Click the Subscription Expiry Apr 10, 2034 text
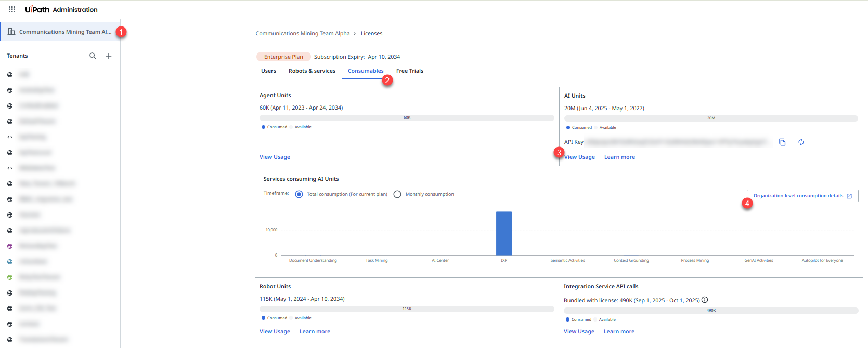Viewport: 868px width, 348px height. (x=357, y=57)
